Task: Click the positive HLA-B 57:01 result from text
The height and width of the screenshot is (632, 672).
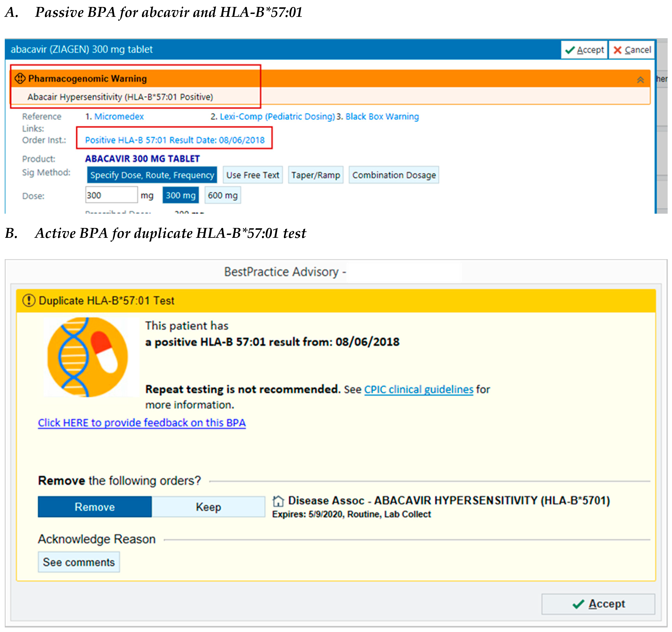Action: click(272, 342)
